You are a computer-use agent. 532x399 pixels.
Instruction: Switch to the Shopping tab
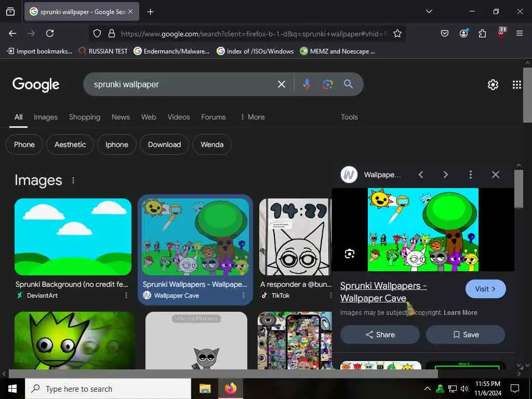click(85, 117)
